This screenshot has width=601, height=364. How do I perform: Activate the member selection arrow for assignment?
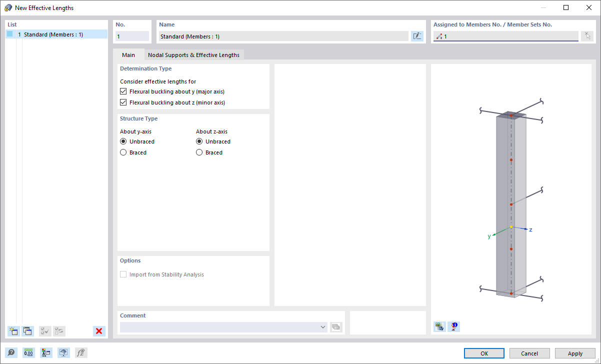coord(587,36)
